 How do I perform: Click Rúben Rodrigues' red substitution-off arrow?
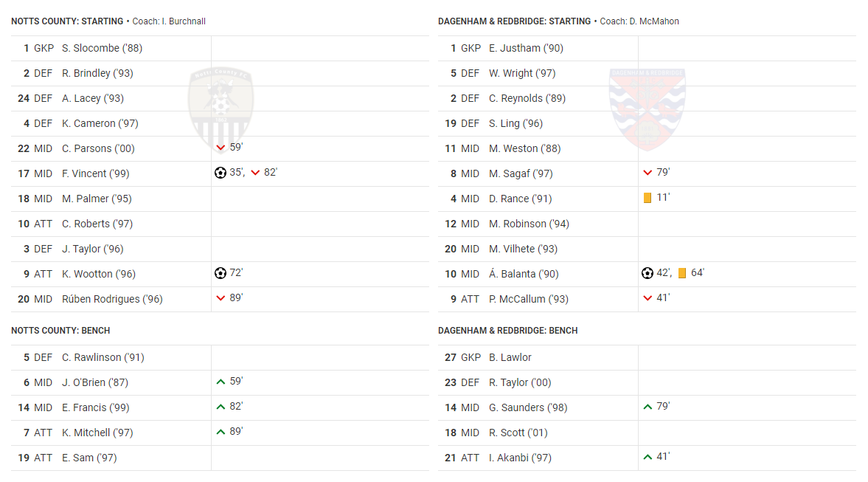click(x=221, y=298)
